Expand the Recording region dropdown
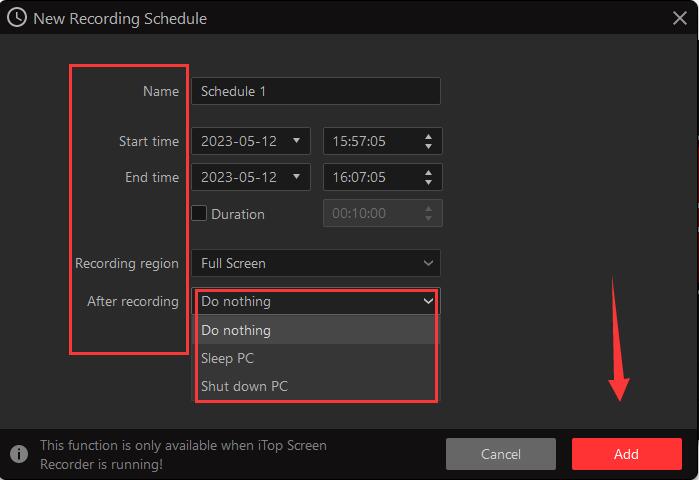699x480 pixels. tap(428, 264)
